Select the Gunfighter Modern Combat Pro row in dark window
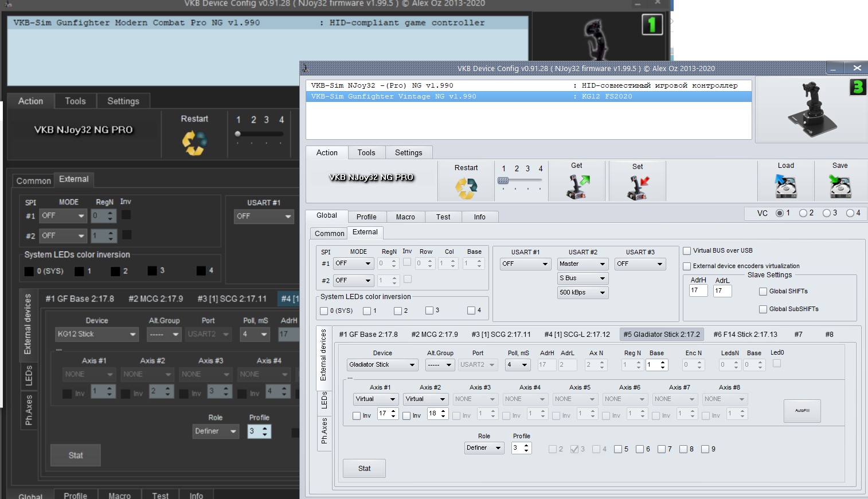Image resolution: width=868 pixels, height=499 pixels. tap(268, 23)
